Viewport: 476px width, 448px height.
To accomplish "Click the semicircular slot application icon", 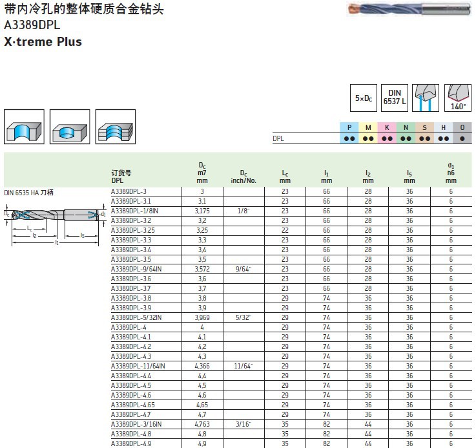I will pos(24,127).
